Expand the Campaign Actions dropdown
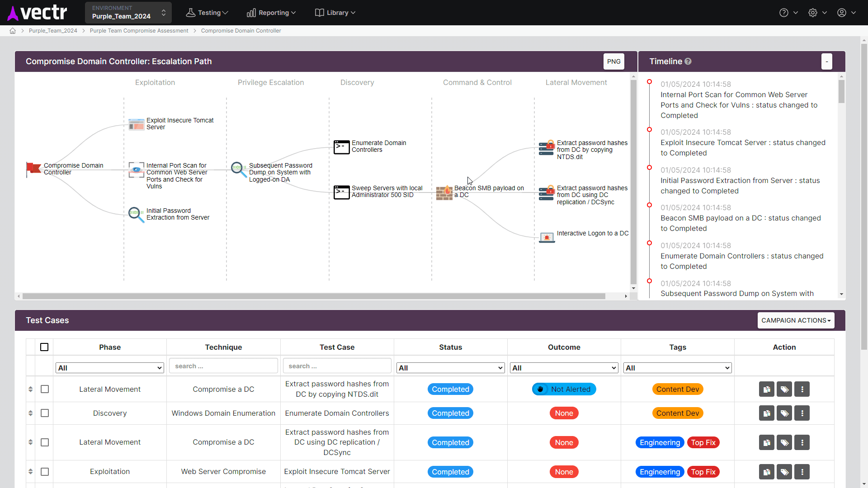Image resolution: width=868 pixels, height=488 pixels. tap(796, 320)
